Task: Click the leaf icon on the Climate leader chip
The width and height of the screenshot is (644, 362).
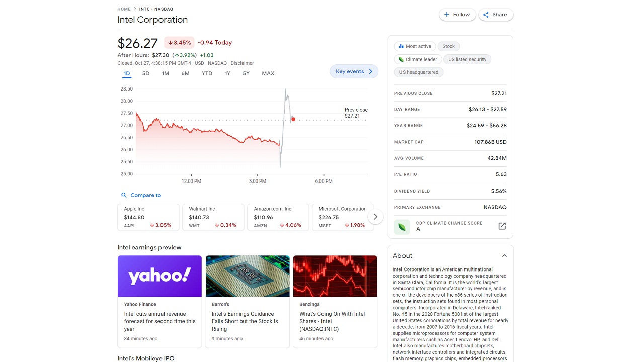Action: (x=403, y=59)
